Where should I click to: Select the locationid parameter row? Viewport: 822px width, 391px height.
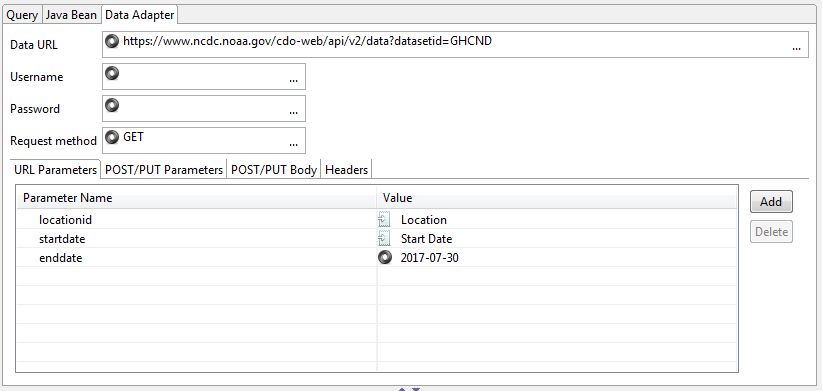tap(376, 220)
